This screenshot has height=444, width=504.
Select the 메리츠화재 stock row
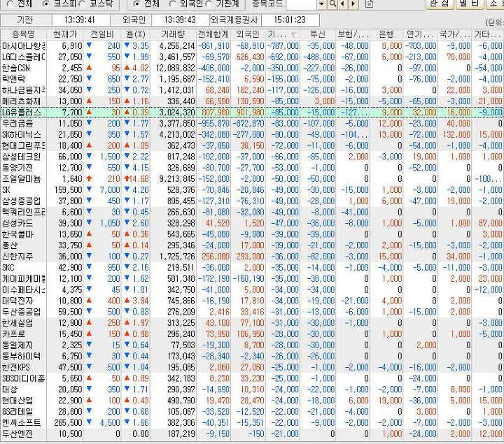[x=252, y=101]
